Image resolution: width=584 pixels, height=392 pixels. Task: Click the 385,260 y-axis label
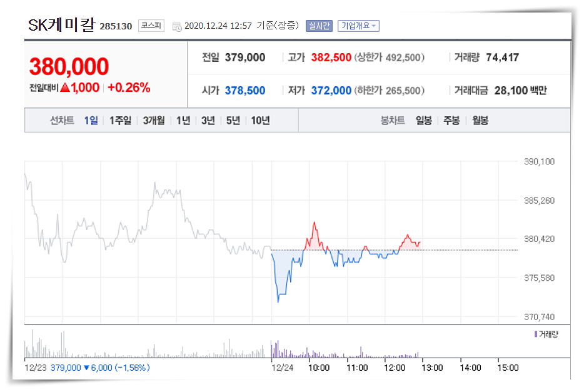539,200
